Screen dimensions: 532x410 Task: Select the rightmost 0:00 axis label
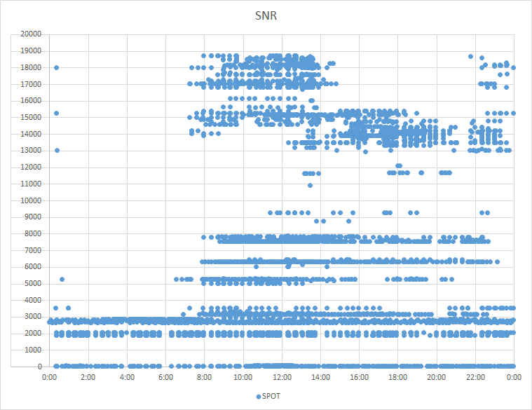pyautogui.click(x=514, y=377)
